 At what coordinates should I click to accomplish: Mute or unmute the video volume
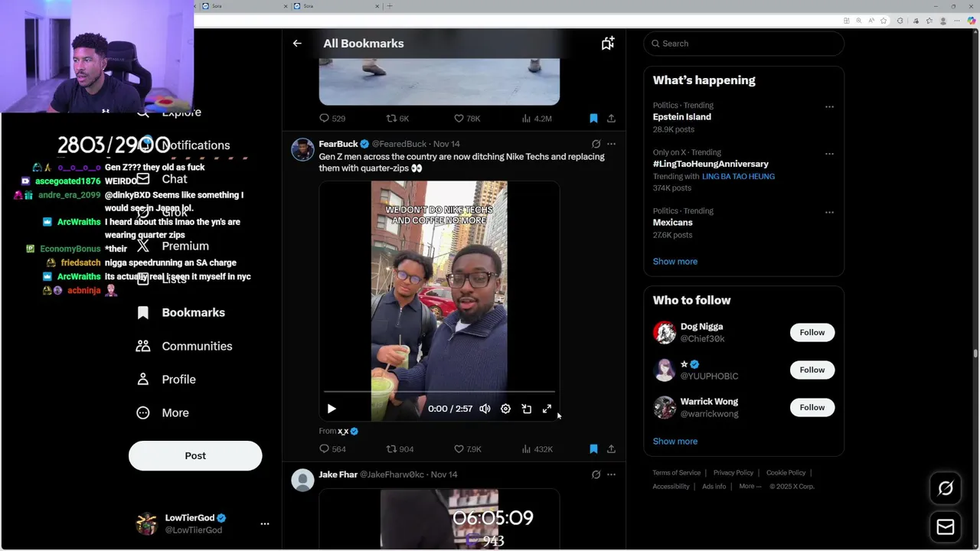click(x=485, y=409)
